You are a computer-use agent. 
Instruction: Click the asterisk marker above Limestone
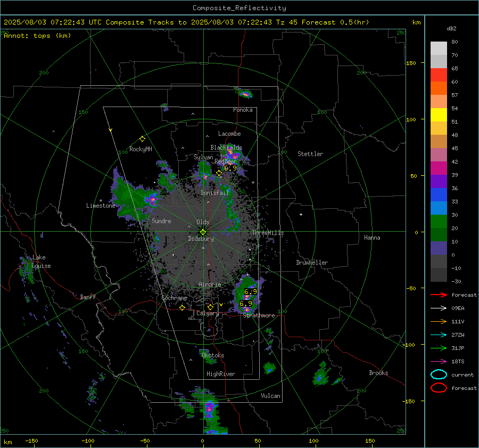[101, 201]
